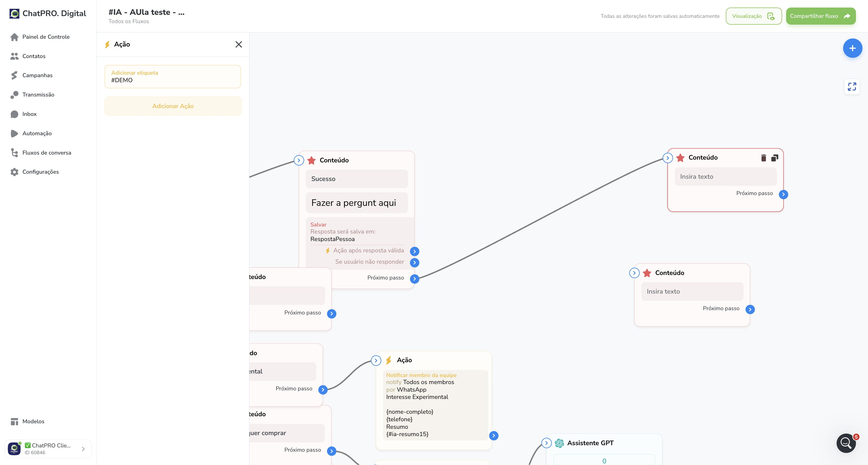Close the Ação side panel
868x465 pixels.
[x=239, y=44]
